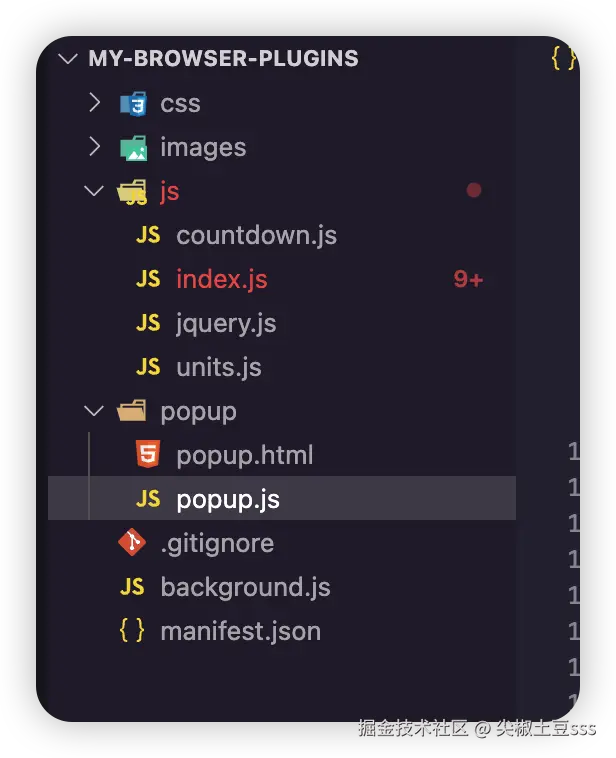The image size is (616, 758).
Task: Collapse the js folder chevron
Action: pos(95,191)
